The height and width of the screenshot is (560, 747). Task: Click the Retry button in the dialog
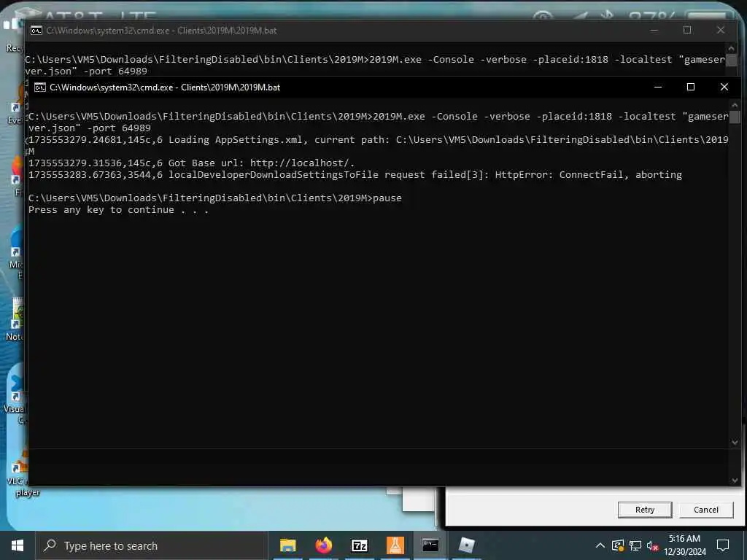(x=645, y=510)
